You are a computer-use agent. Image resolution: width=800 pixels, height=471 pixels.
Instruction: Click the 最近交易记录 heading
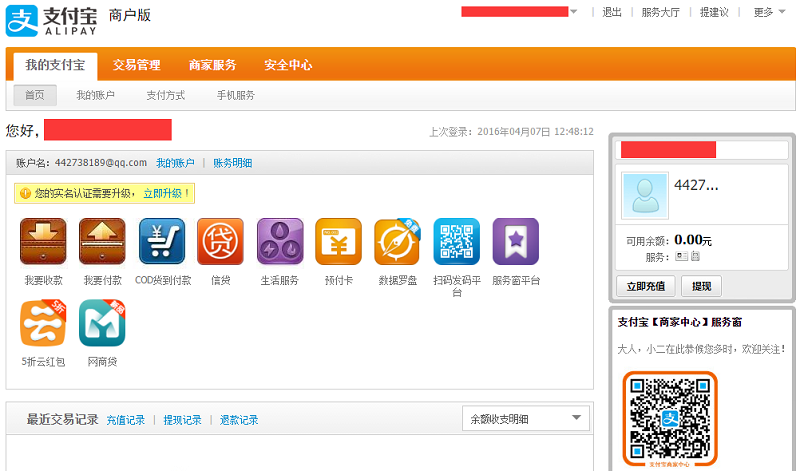click(x=62, y=419)
